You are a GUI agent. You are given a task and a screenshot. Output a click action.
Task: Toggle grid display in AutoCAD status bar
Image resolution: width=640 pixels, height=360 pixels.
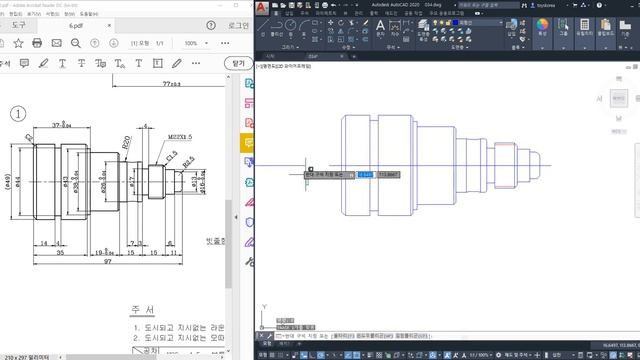[x=272, y=356]
